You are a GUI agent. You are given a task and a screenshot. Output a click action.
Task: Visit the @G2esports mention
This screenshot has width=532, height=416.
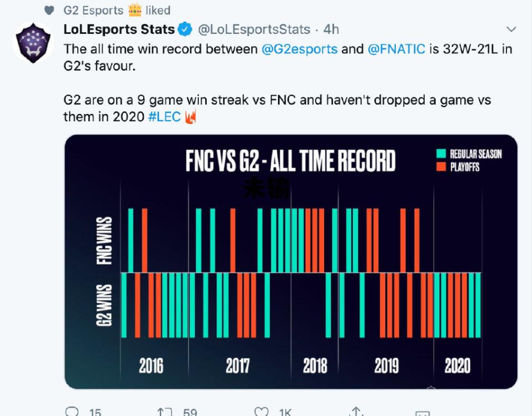[x=300, y=49]
